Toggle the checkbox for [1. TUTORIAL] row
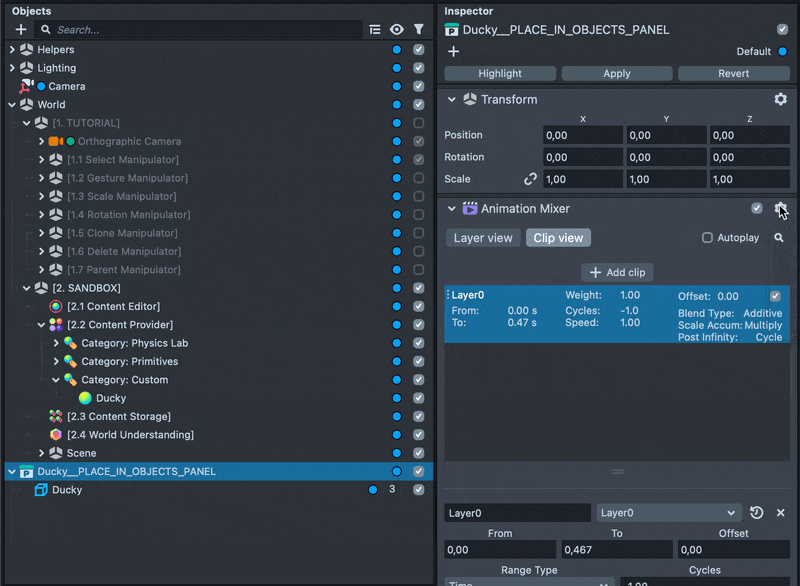 419,123
